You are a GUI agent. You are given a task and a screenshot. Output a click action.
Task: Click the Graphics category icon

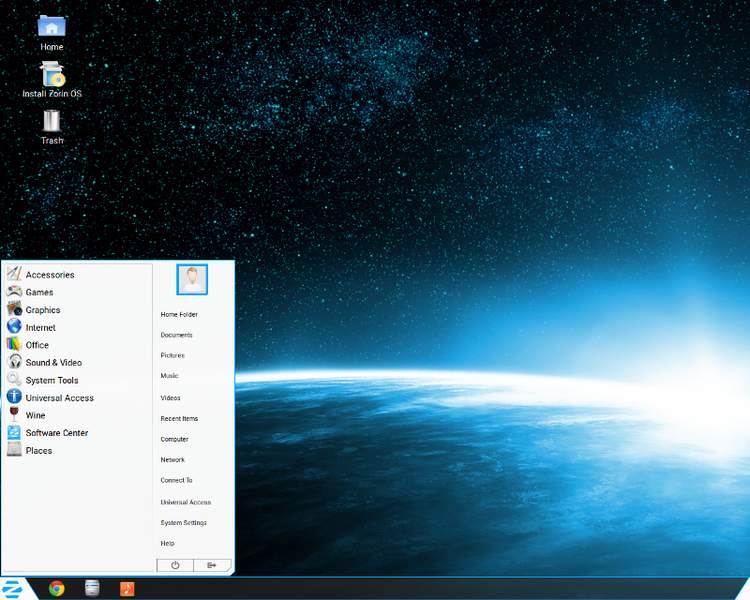click(x=14, y=309)
